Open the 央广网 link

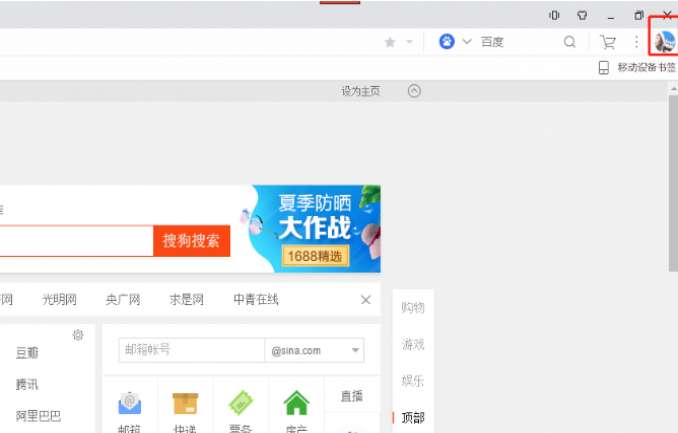(123, 299)
